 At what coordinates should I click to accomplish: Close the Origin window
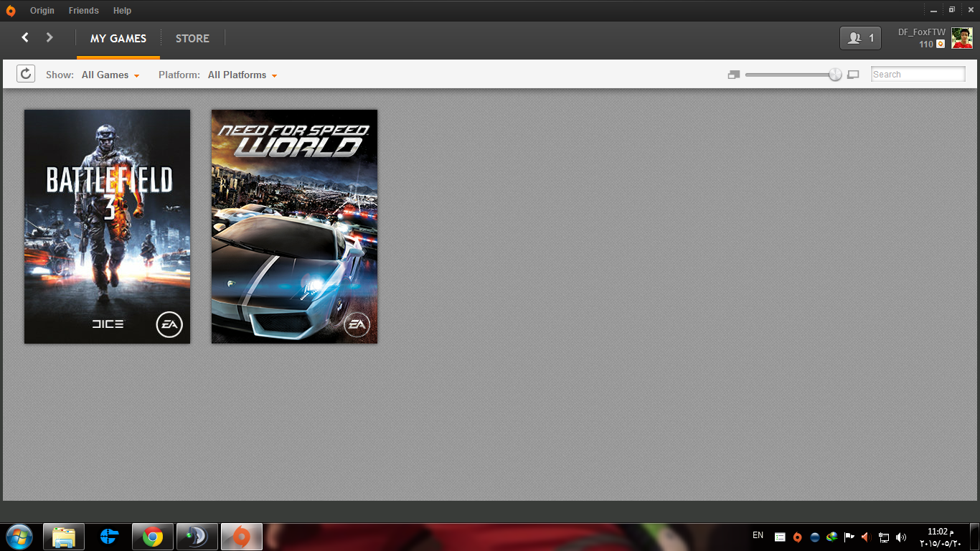[x=969, y=10]
